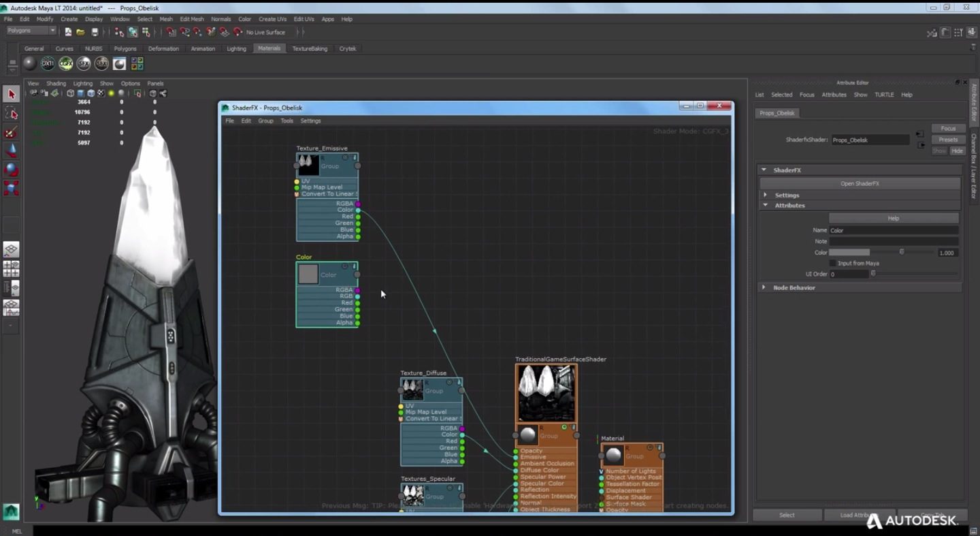Click the DX11 shader shelf icon
Image resolution: width=980 pixels, height=536 pixels.
click(48, 63)
